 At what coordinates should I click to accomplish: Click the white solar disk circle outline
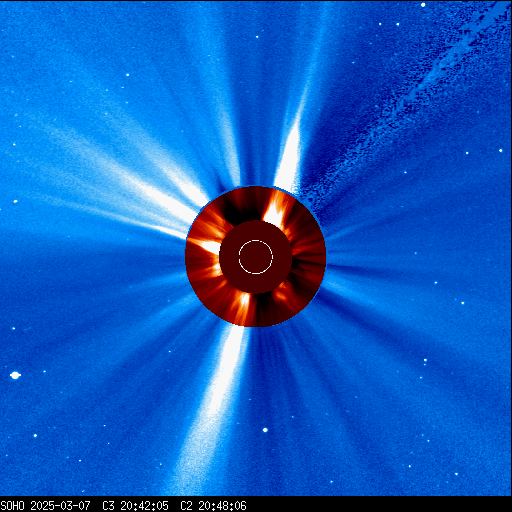pyautogui.click(x=256, y=257)
